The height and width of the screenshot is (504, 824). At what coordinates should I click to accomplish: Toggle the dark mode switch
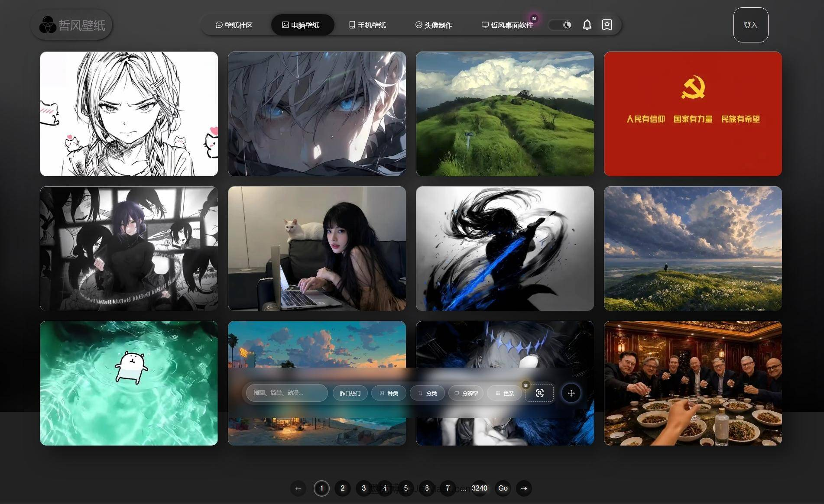click(x=560, y=25)
